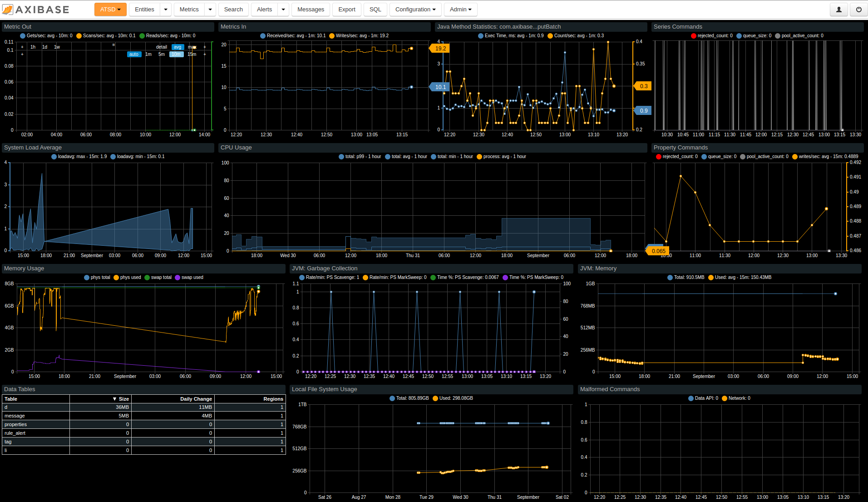Click blue Total 805.89GB legend circle

pyautogui.click(x=392, y=398)
